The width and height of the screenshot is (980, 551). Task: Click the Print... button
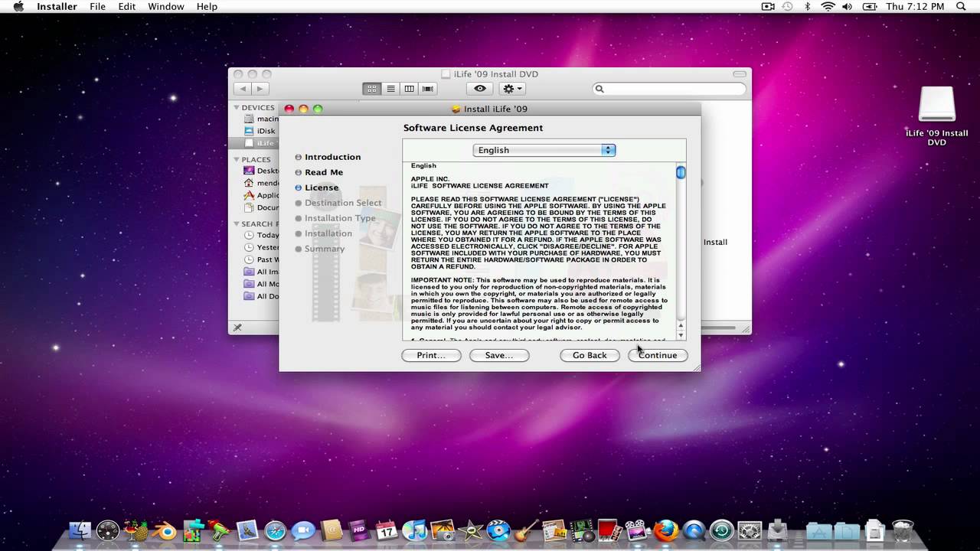[x=431, y=355]
